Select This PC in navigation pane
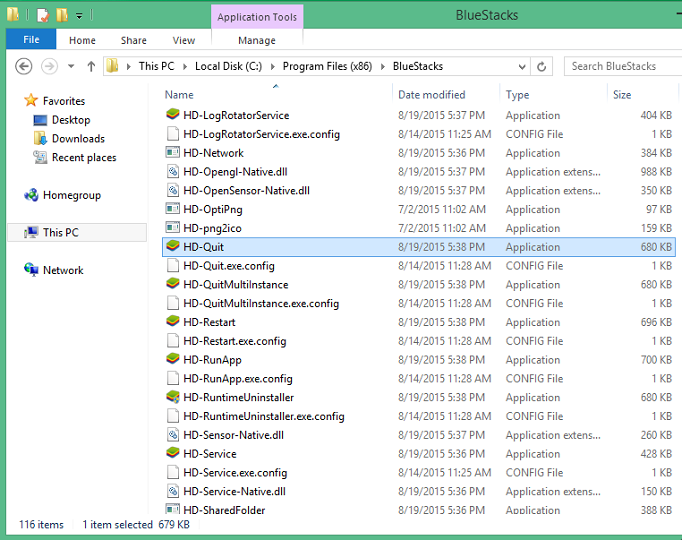The height and width of the screenshot is (540, 682). pos(77,232)
